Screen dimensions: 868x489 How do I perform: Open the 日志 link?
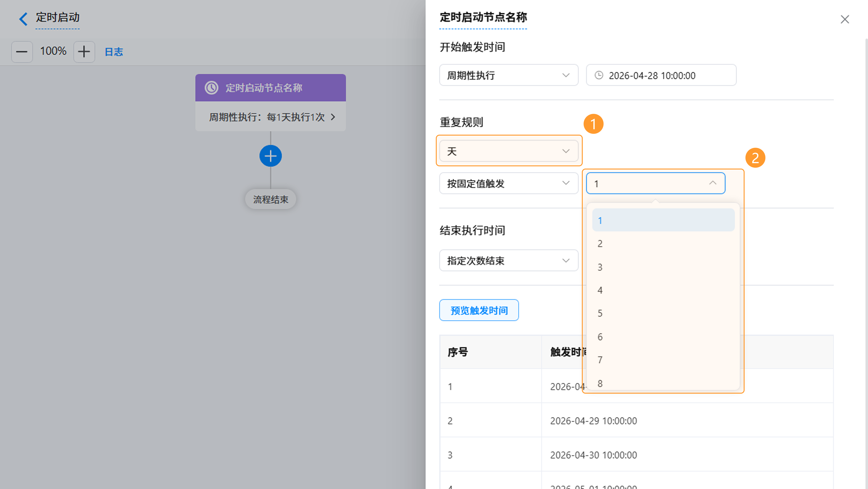[113, 52]
